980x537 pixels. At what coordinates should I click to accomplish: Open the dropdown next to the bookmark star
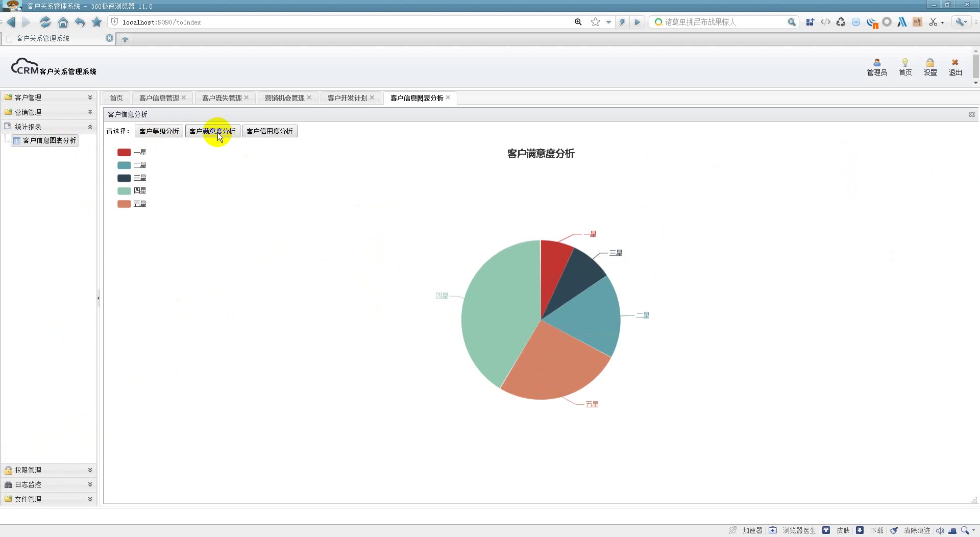tap(608, 22)
